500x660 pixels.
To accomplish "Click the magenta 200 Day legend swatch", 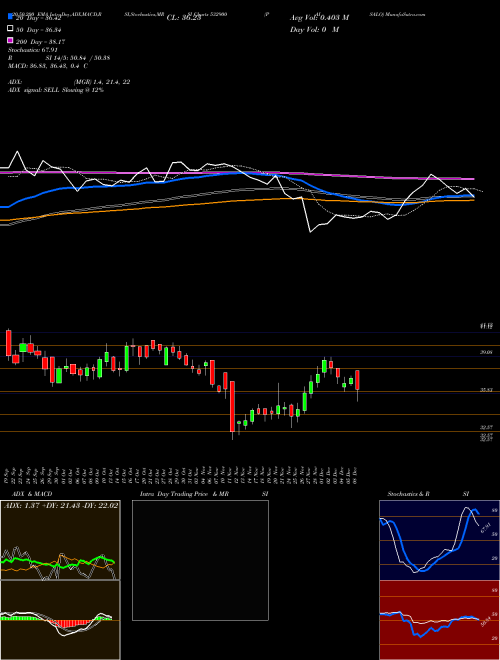I will 11,40.
